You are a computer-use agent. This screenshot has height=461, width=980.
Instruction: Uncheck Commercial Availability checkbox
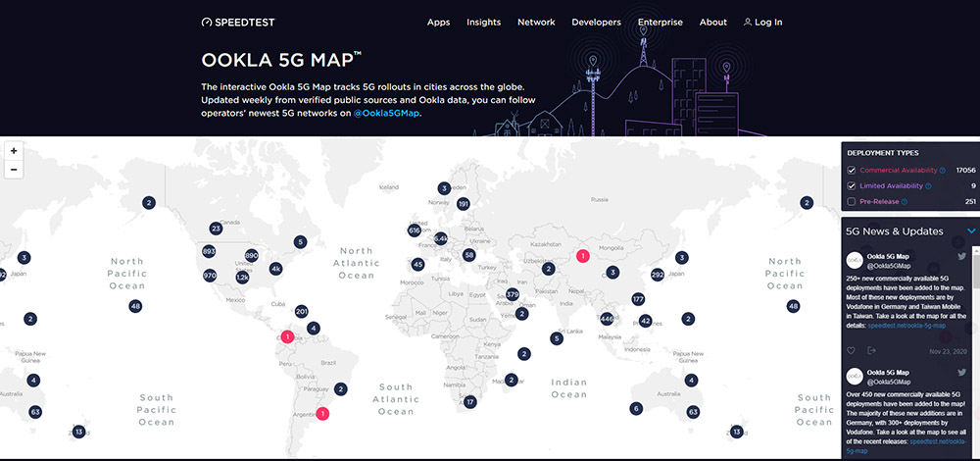851,170
